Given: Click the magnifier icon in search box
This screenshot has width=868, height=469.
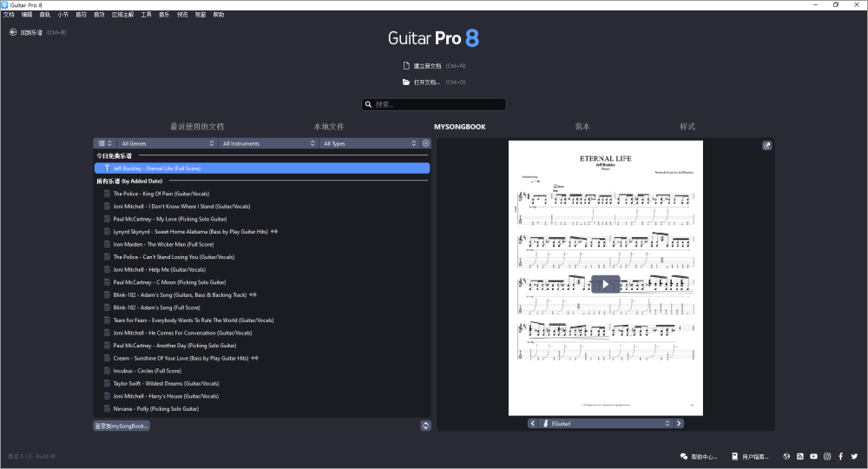Looking at the screenshot, I should [x=368, y=104].
